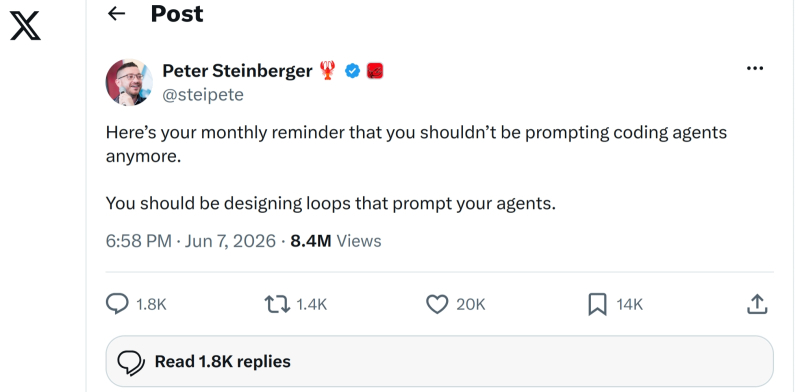Like the post with the heart icon

[437, 305]
